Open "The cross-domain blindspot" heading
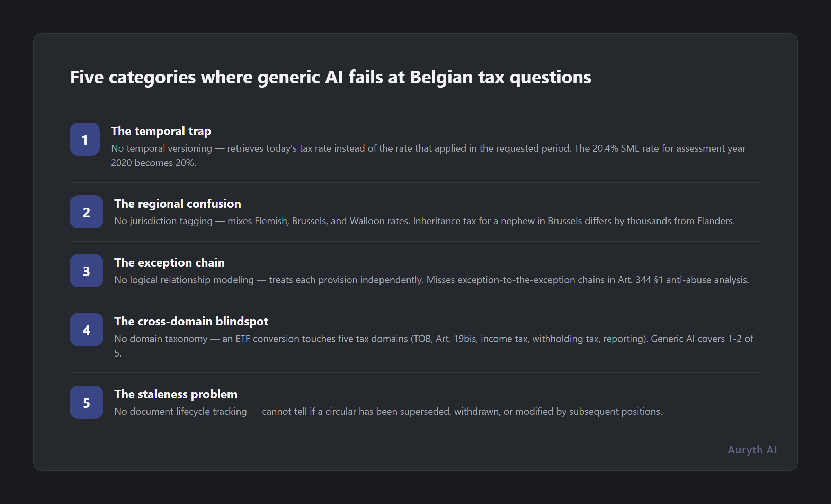This screenshot has height=504, width=831. [191, 322]
